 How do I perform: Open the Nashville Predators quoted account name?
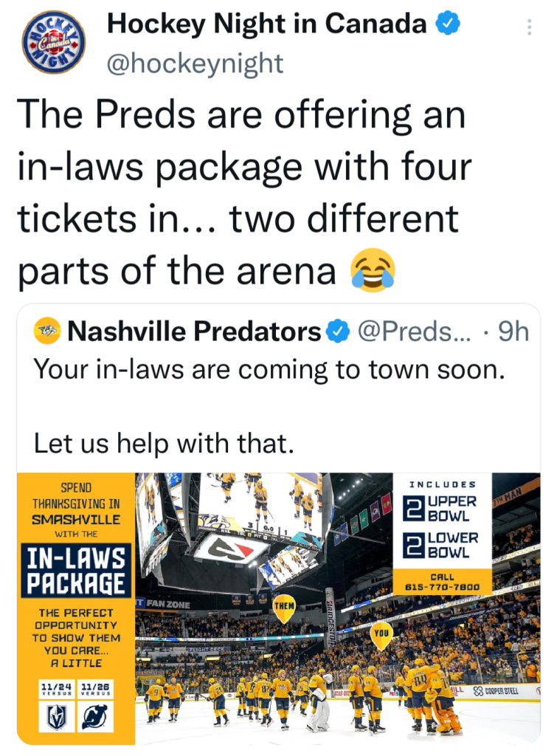click(x=194, y=332)
